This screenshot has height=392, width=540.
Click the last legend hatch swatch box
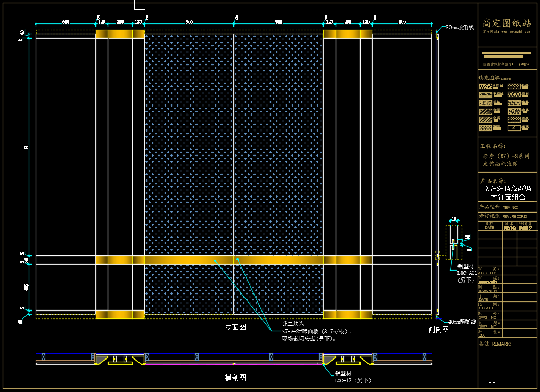(513, 128)
